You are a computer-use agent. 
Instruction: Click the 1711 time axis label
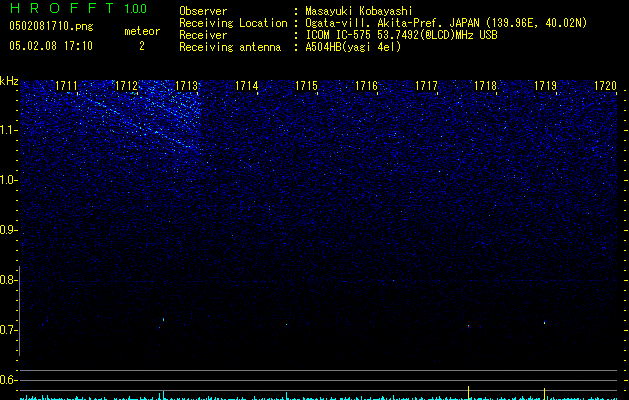click(x=66, y=86)
